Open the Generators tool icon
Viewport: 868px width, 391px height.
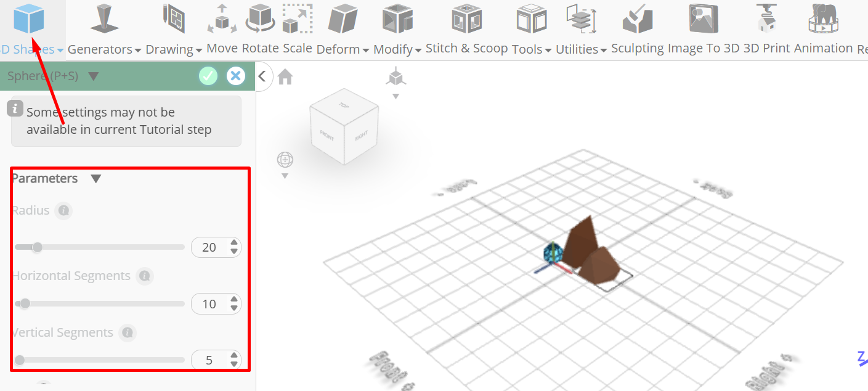coord(104,19)
